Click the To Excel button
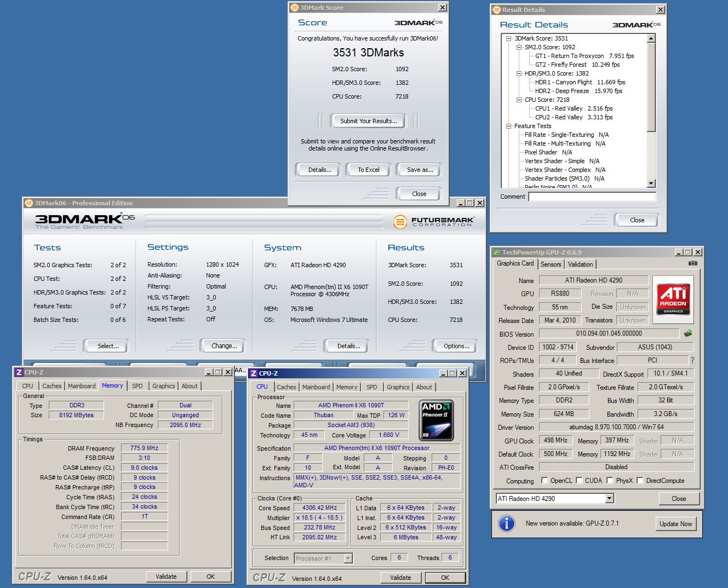The image size is (728, 588). pyautogui.click(x=369, y=170)
